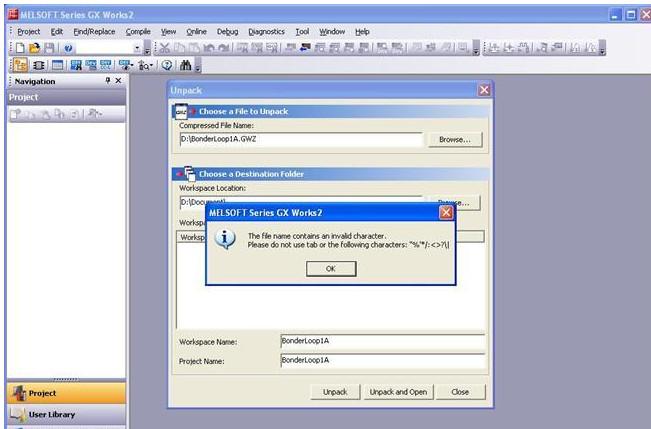Open the Tool menu

(x=302, y=32)
